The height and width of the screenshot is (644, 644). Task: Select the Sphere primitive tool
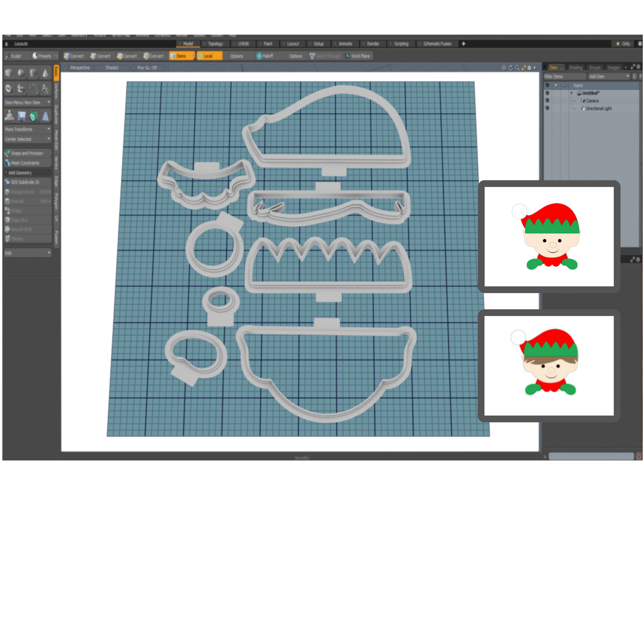tap(21, 73)
